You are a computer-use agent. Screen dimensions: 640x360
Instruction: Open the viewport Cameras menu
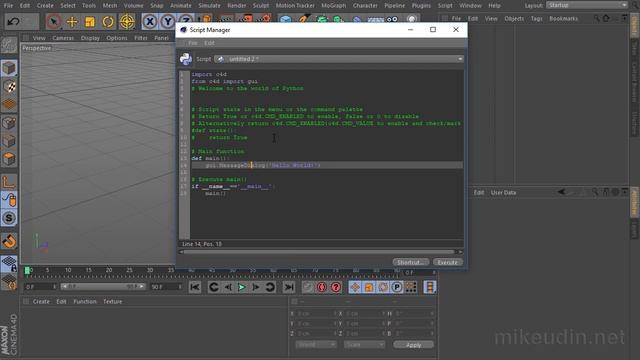pos(63,38)
